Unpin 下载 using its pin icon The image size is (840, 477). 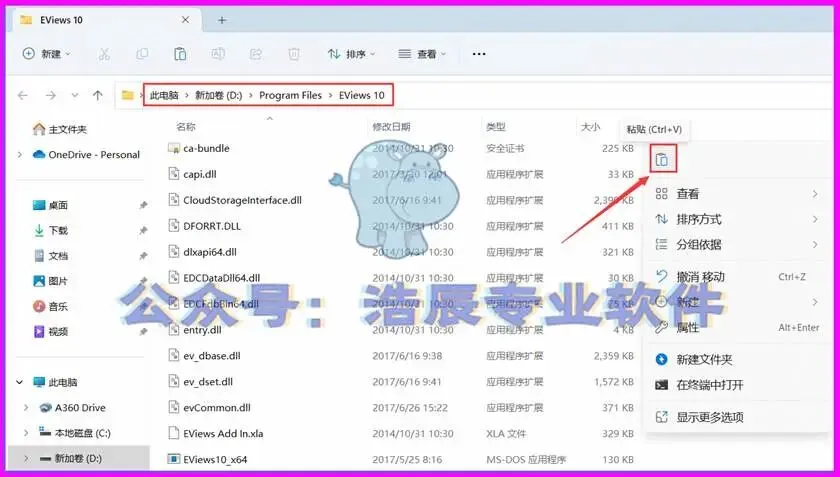coord(143,230)
